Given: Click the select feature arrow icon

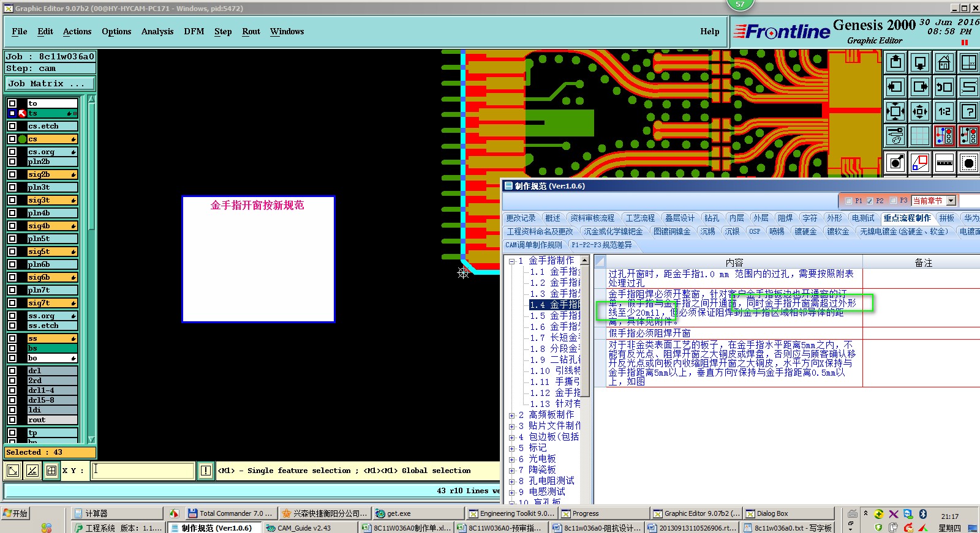Looking at the screenshot, I should pyautogui.click(x=895, y=163).
